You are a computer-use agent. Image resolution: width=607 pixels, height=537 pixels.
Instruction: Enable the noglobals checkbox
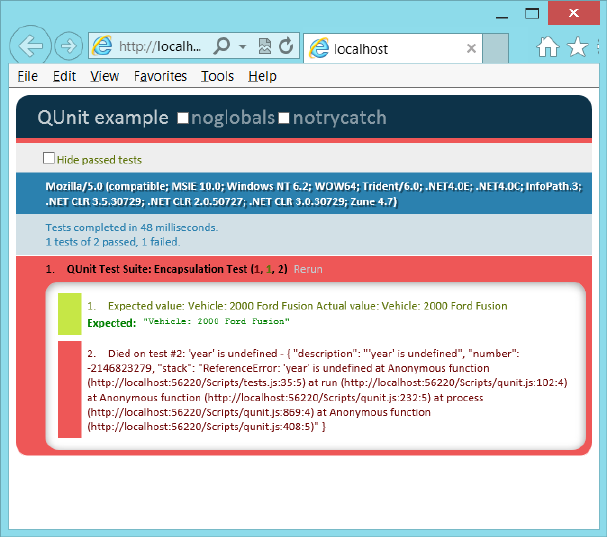(183, 118)
